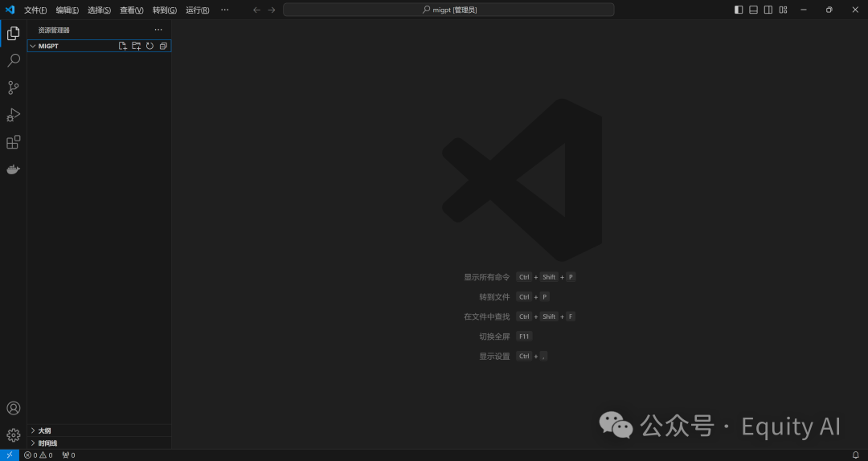The width and height of the screenshot is (868, 461).
Task: Open the 编辑(E) menu
Action: pos(67,10)
